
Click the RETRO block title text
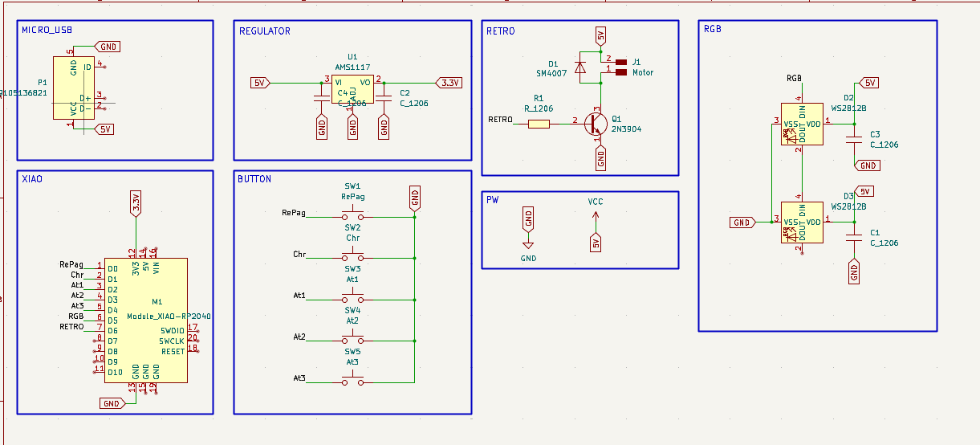pyautogui.click(x=501, y=31)
